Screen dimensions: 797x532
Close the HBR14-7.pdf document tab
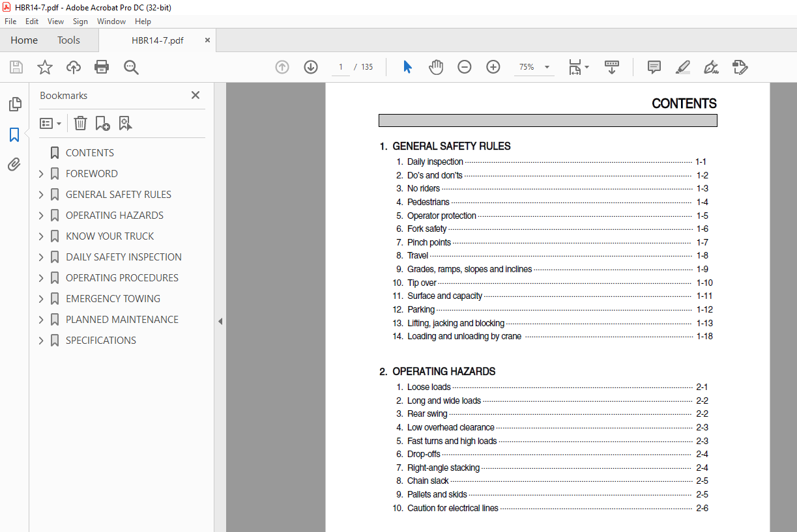tap(208, 40)
